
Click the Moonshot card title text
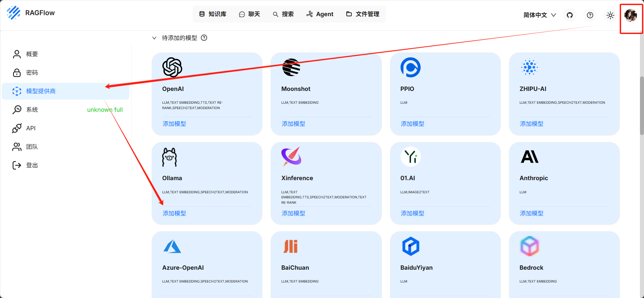coord(296,89)
